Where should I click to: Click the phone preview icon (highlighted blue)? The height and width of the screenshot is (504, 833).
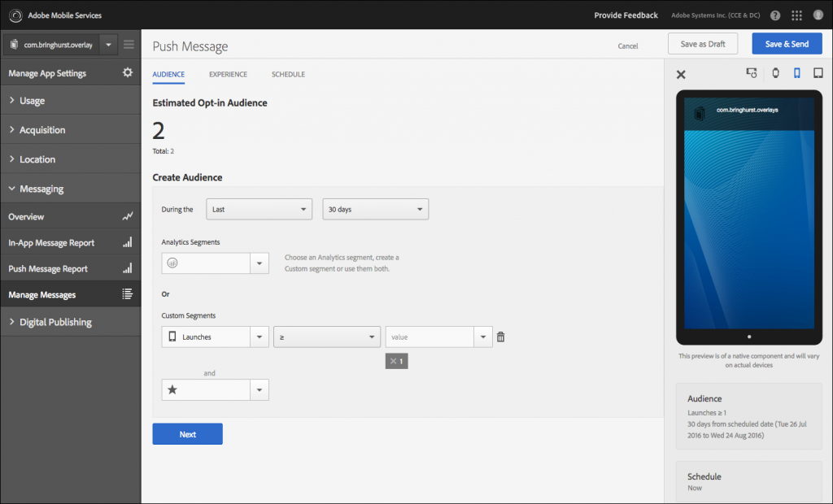(x=799, y=73)
